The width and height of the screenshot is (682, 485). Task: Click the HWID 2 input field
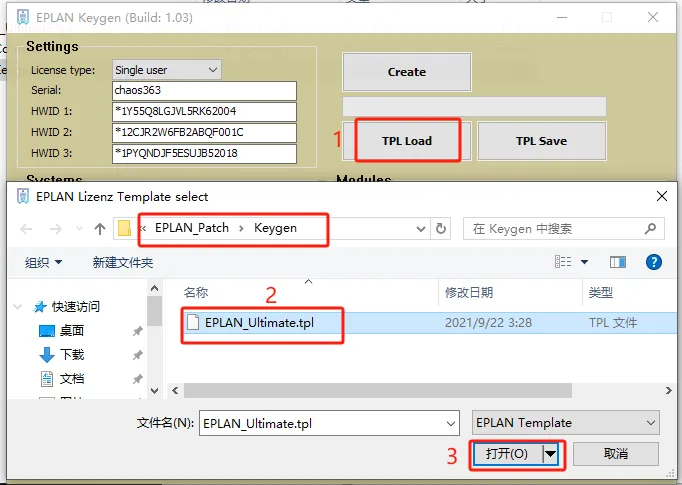click(x=204, y=132)
